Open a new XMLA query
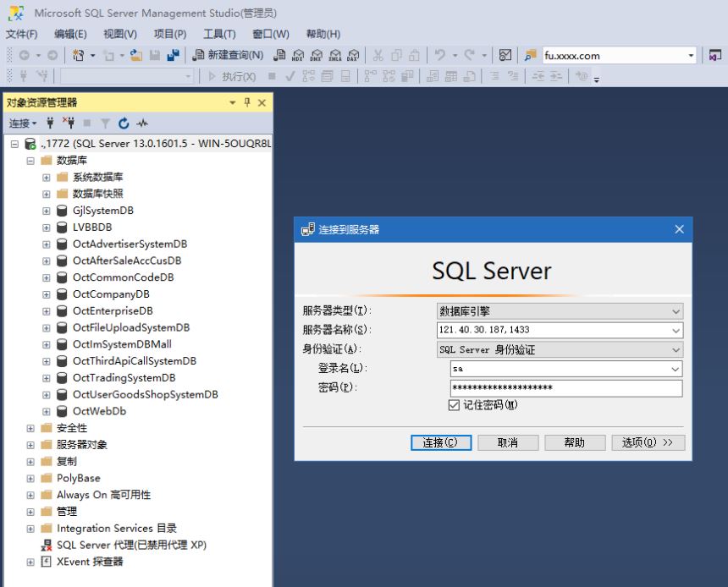Viewport: 728px width, 587px height. pyautogui.click(x=334, y=56)
